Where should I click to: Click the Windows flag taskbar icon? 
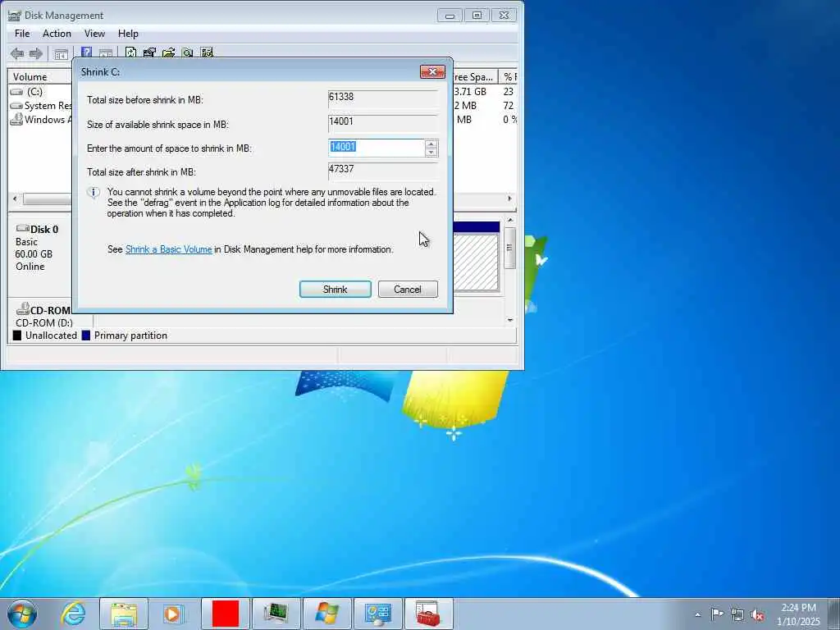pos(326,614)
